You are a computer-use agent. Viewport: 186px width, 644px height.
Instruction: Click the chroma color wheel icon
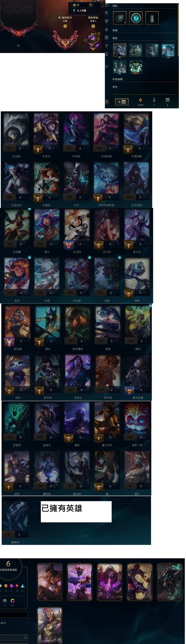coord(12,601)
